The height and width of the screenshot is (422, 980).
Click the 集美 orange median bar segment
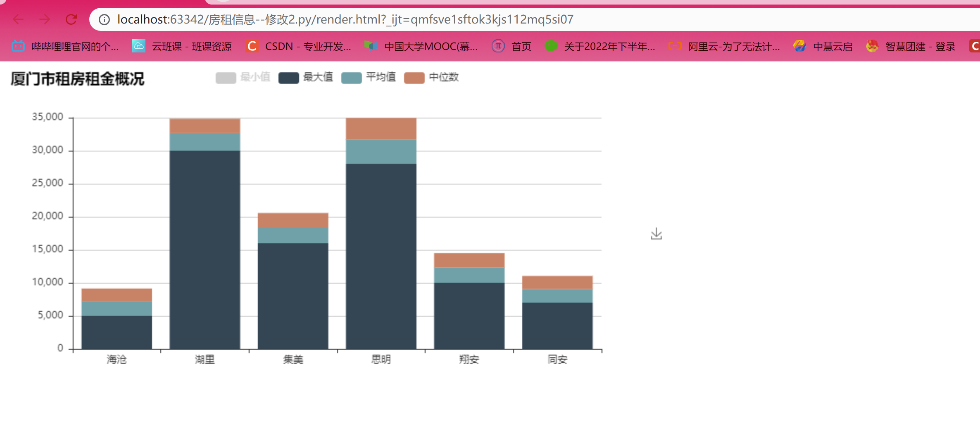click(293, 220)
